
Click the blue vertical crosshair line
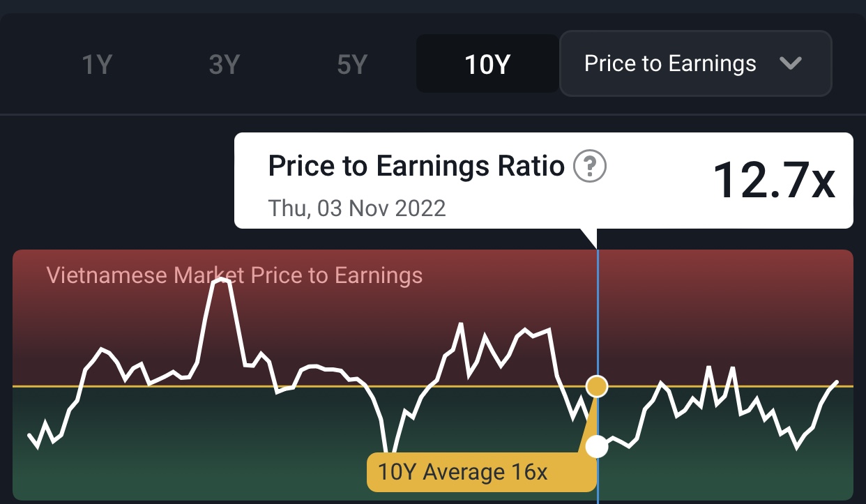click(598, 314)
